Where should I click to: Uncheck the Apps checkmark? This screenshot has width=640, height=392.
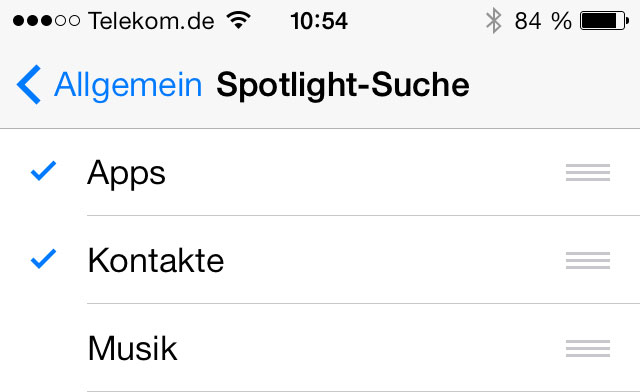(43, 171)
